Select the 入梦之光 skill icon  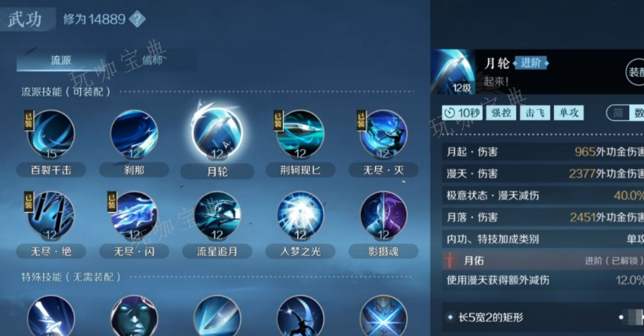click(300, 216)
